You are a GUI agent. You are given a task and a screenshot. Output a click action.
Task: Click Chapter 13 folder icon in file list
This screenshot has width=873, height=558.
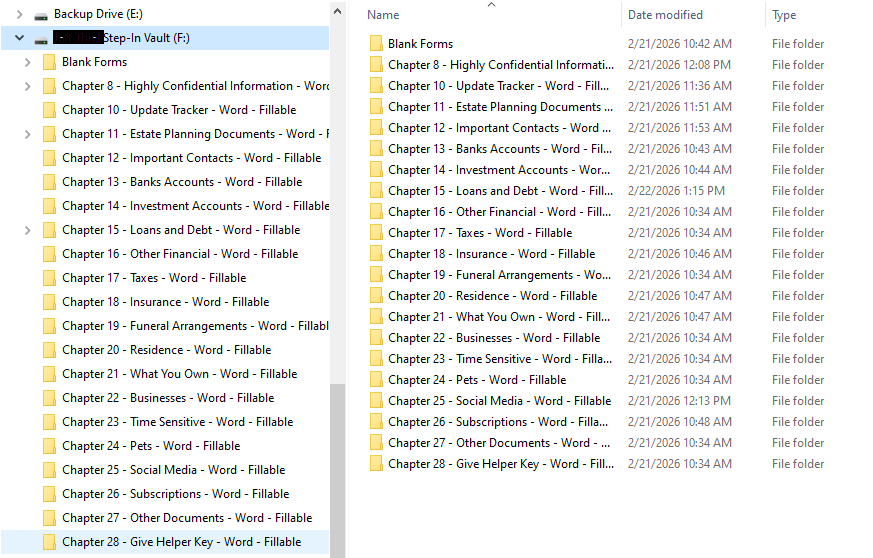(376, 149)
